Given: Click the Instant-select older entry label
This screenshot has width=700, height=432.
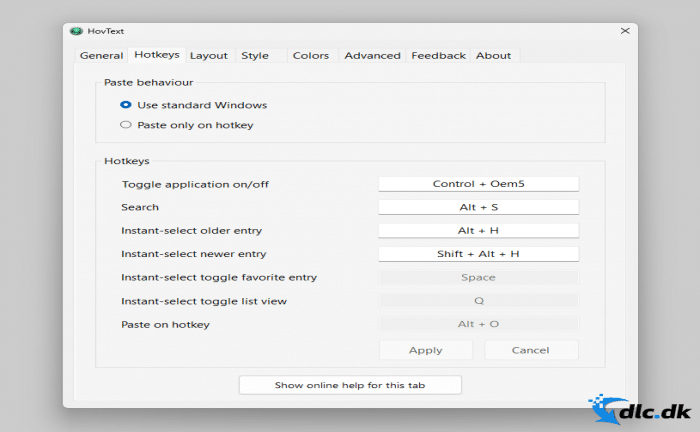Looking at the screenshot, I should click(192, 231).
